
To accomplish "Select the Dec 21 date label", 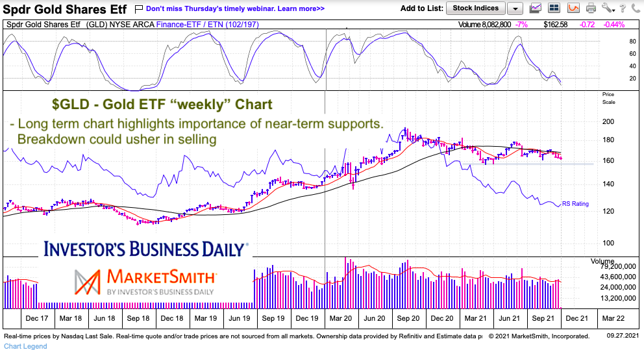I will [x=577, y=318].
